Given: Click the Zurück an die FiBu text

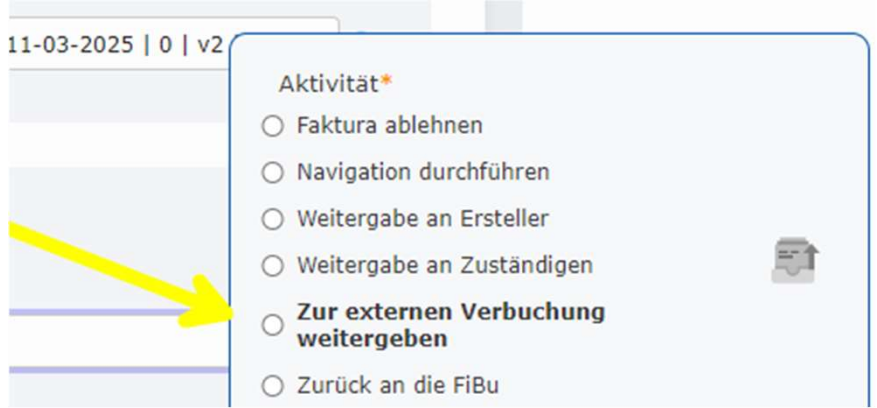Looking at the screenshot, I should point(397,385).
